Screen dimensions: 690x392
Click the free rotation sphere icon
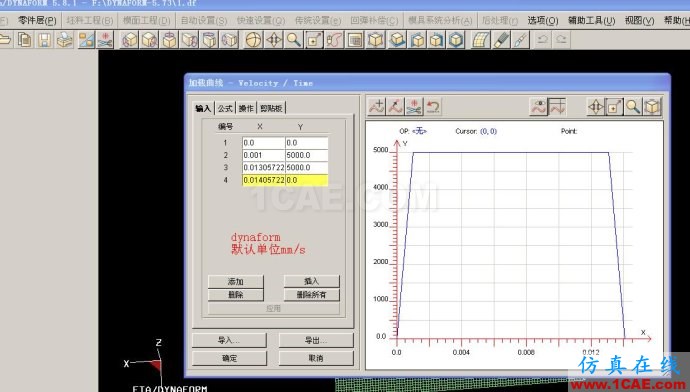click(x=253, y=40)
